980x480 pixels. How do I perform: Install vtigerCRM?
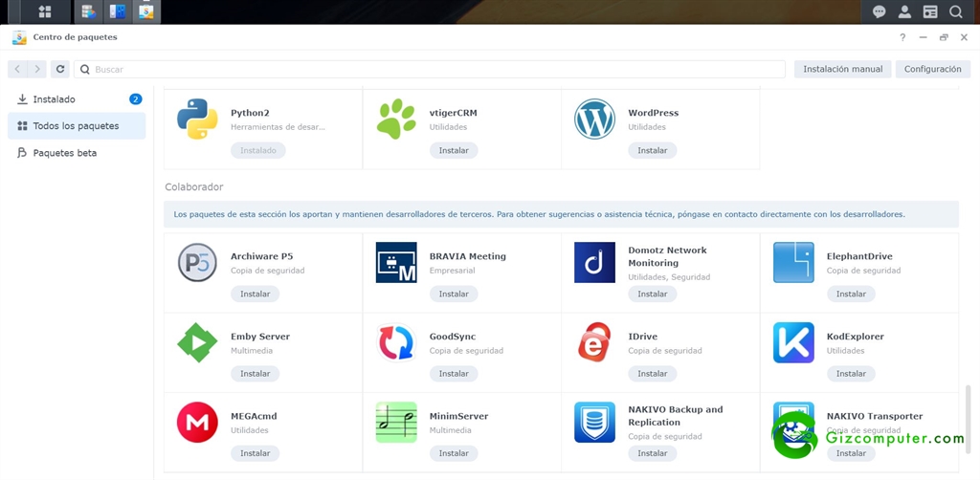pos(454,150)
